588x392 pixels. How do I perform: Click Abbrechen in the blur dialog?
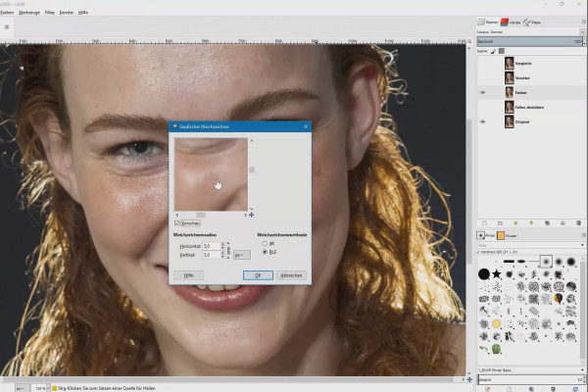point(291,275)
